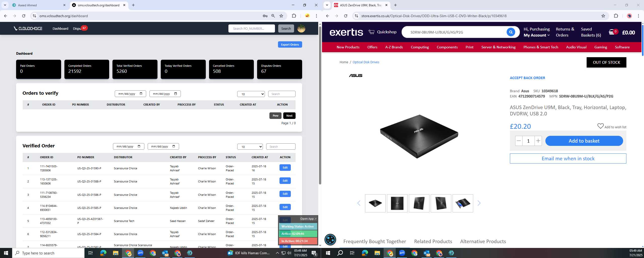This screenshot has height=258, width=644.
Task: Open the cookie settings round icon
Action: coord(330,239)
